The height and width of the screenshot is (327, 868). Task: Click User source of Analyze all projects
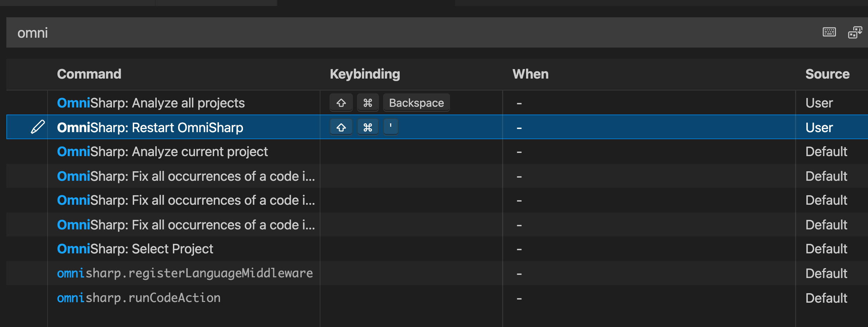point(819,103)
